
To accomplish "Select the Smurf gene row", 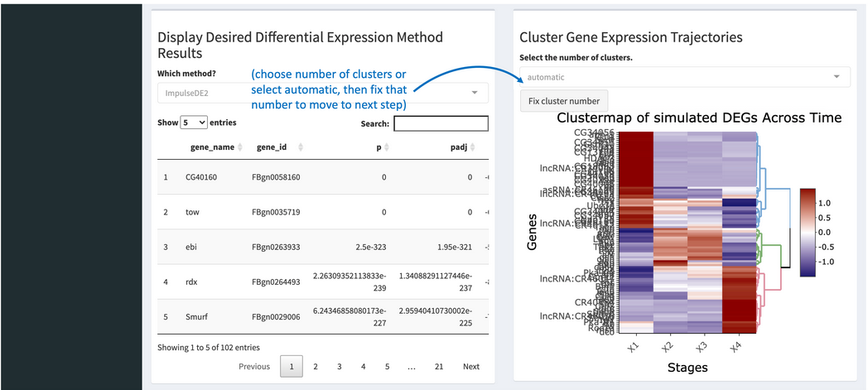I will pyautogui.click(x=323, y=317).
